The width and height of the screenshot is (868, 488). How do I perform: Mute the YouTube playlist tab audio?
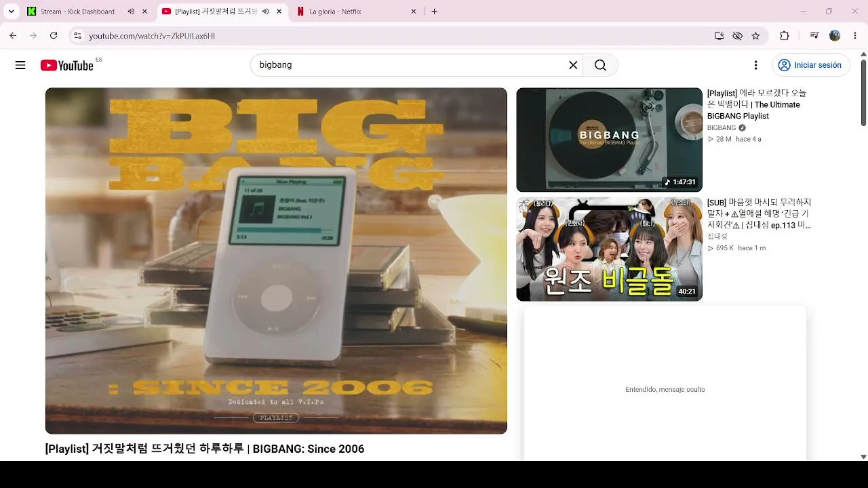click(265, 12)
